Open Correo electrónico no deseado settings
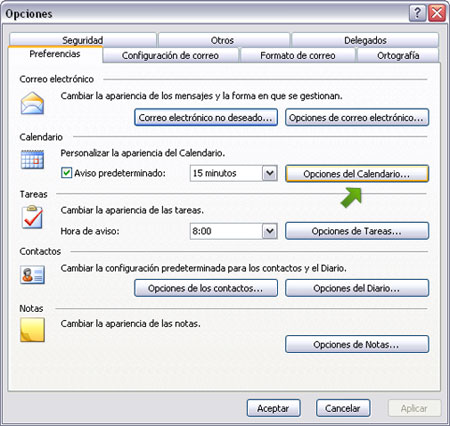Viewport: 450px width, 426px height. point(206,117)
